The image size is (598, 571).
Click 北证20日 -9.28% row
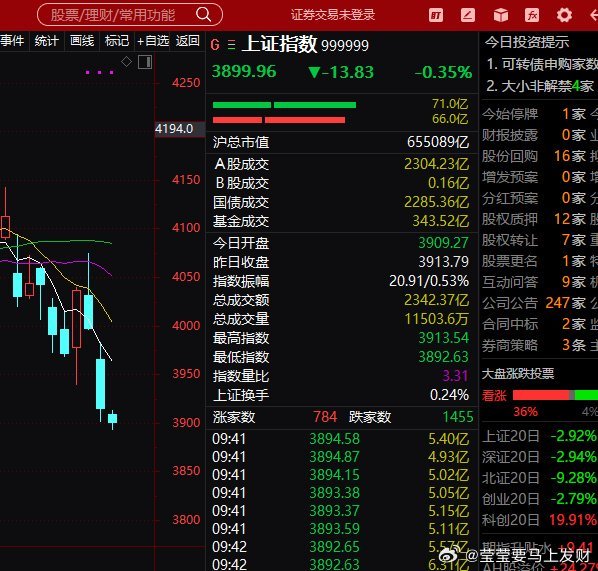[x=539, y=478]
